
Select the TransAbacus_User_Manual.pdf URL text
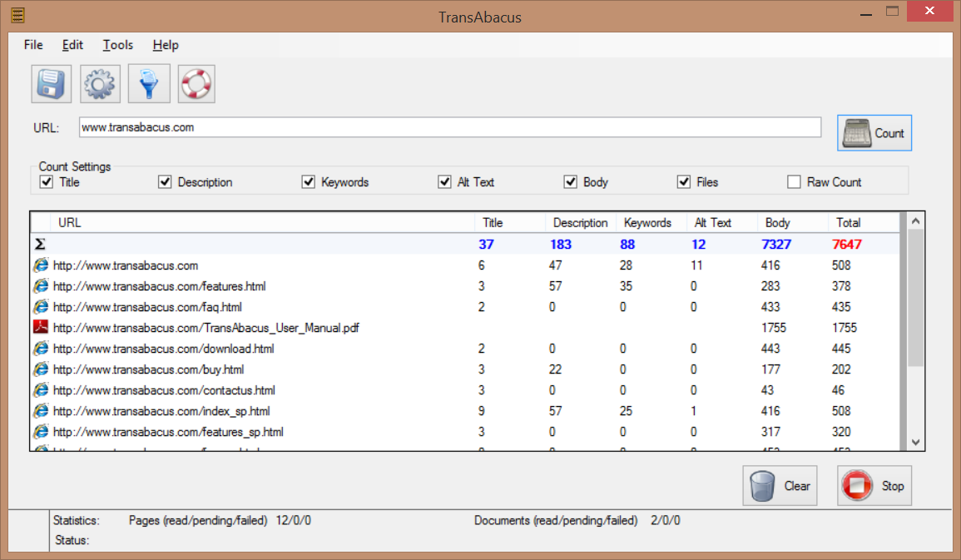pos(206,328)
